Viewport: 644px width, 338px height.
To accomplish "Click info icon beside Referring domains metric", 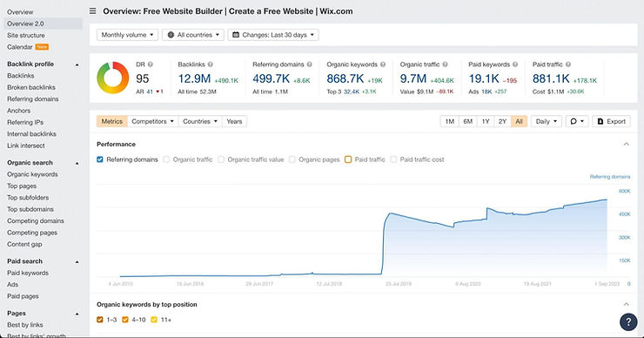I will click(x=309, y=64).
